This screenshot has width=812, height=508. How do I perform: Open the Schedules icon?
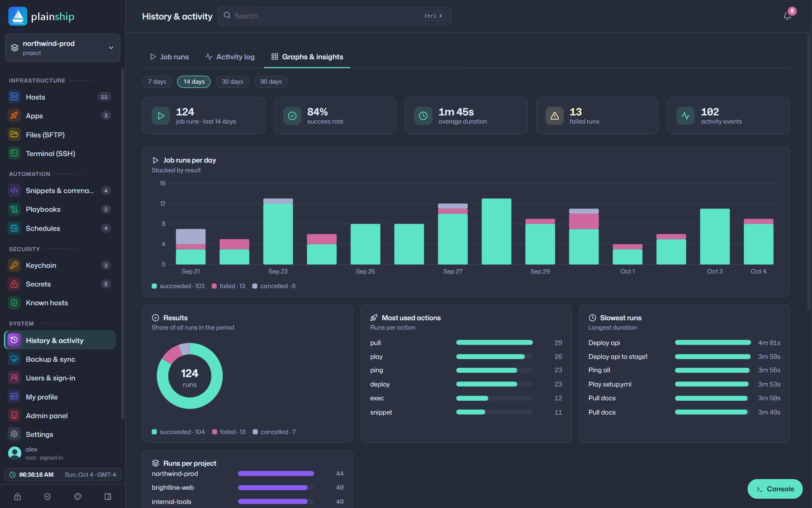pos(14,228)
